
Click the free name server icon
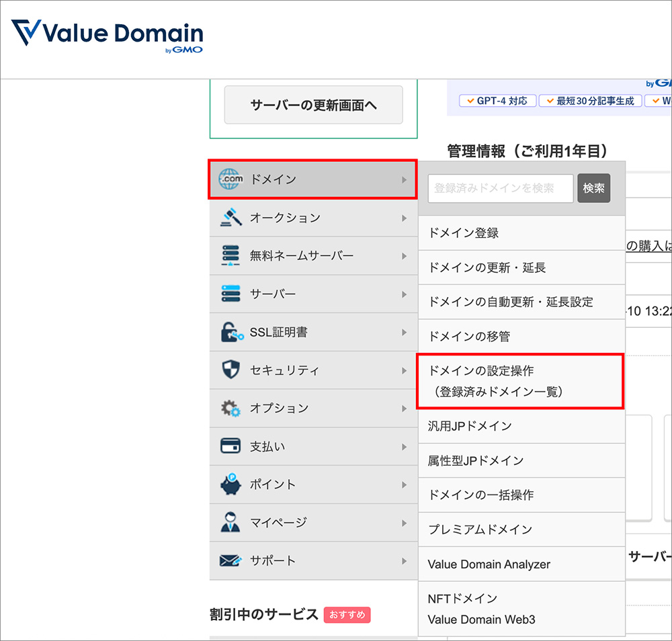230,256
